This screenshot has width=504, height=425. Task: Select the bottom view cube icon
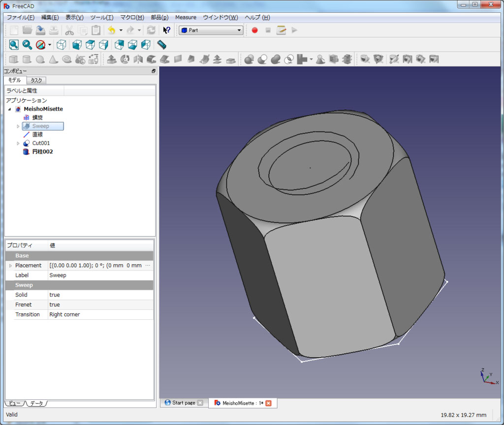pos(132,45)
